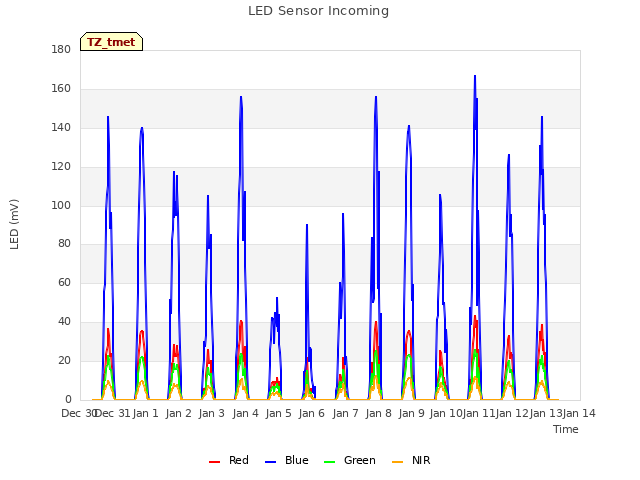This screenshot has width=640, height=480.
Task: Click the LED (mV) y-axis label
Action: (x=14, y=224)
